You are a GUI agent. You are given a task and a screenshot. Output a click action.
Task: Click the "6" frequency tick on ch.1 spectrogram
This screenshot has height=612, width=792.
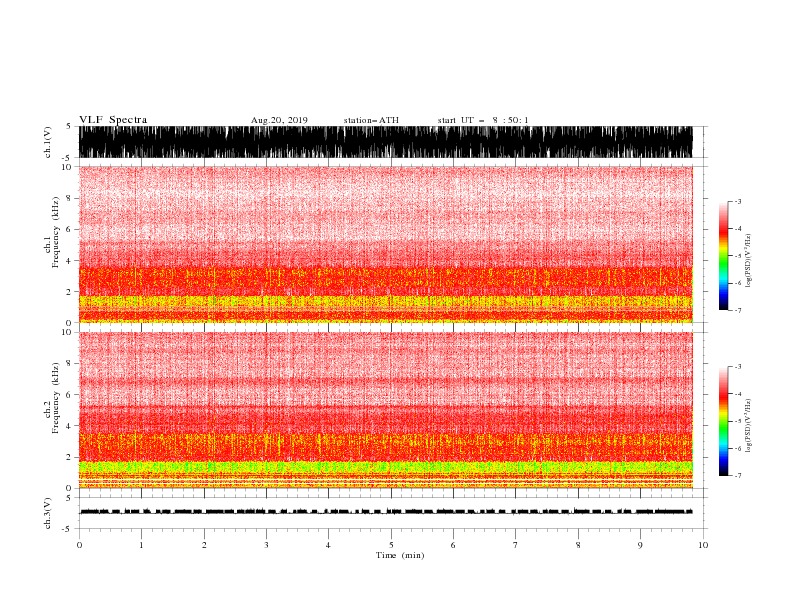pyautogui.click(x=70, y=229)
